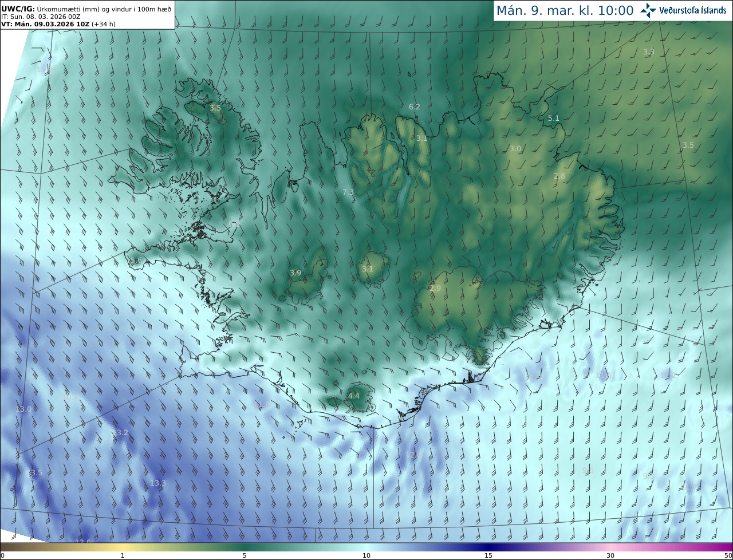Click the map value 13.0
Image resolution: width=733 pixels, height=560 pixels.
(23, 409)
